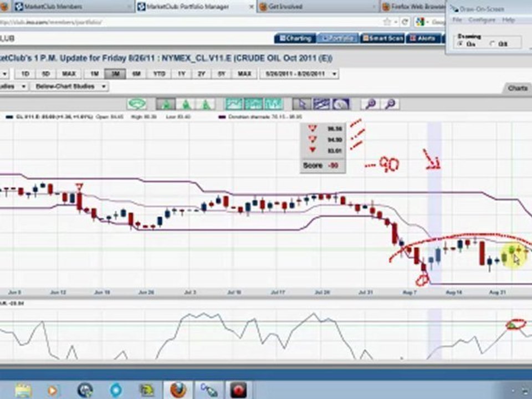Close the MarketClub Portfolio Manager tab
Screen dimensions: 532x399
252,7
